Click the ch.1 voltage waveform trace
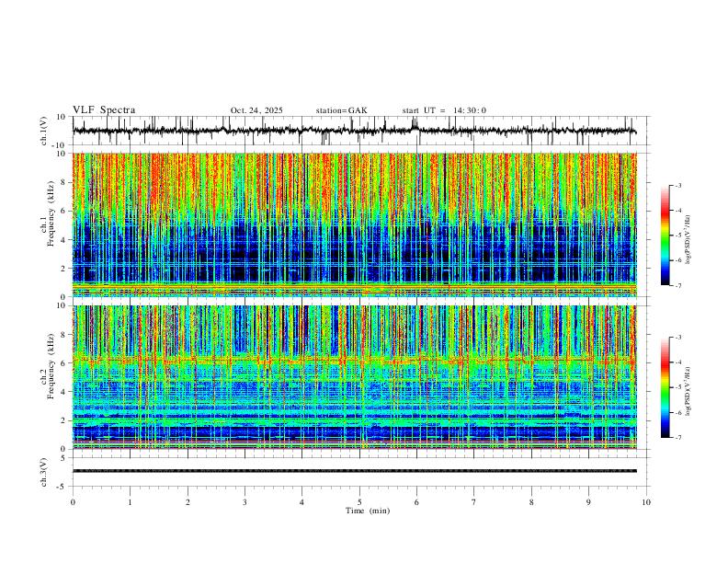728x563 pixels. [354, 131]
